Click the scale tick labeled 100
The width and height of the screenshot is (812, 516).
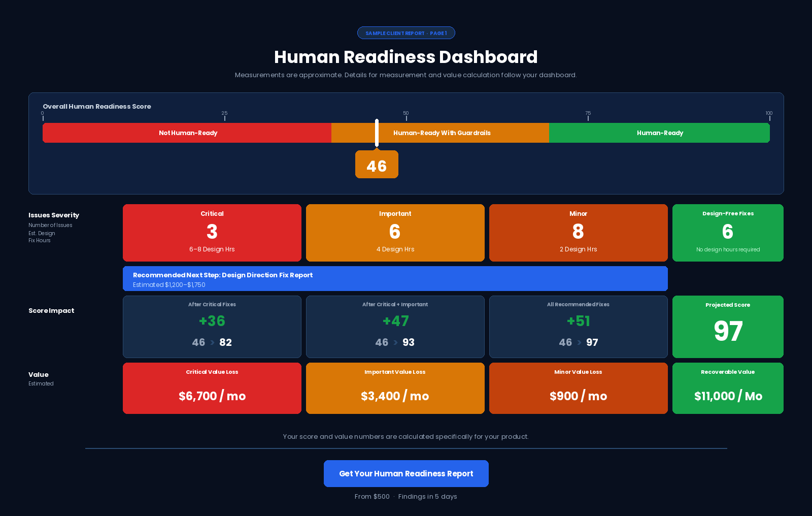click(769, 116)
